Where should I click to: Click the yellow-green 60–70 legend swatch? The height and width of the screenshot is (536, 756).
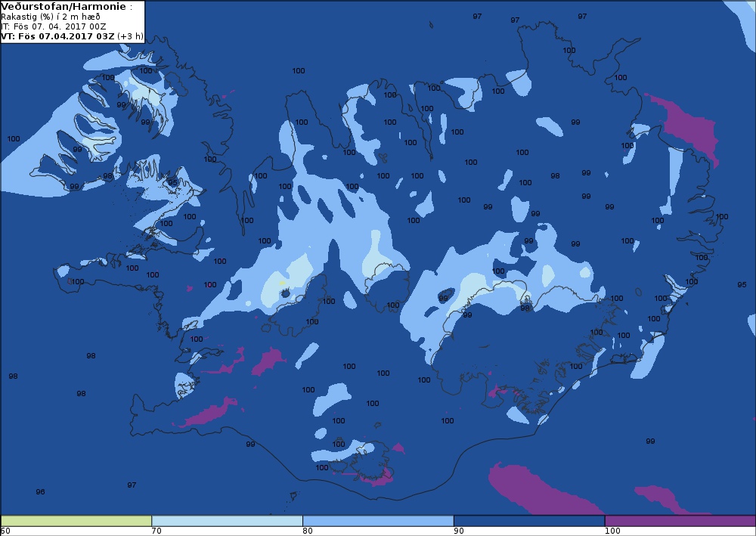pos(76,521)
